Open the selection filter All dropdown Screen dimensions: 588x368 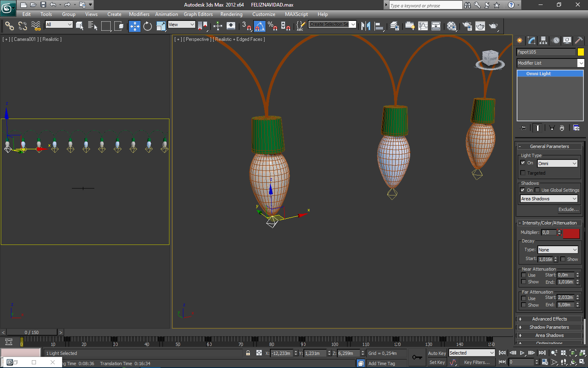(x=59, y=25)
